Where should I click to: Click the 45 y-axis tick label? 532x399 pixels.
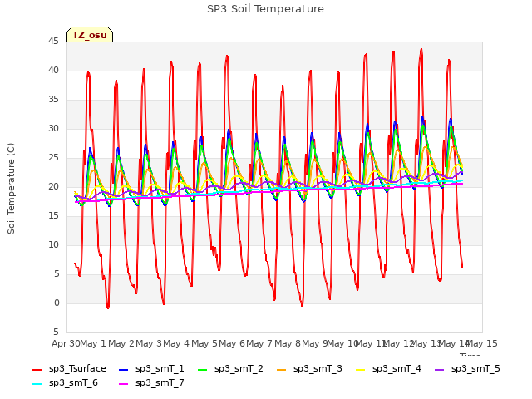coord(53,42)
